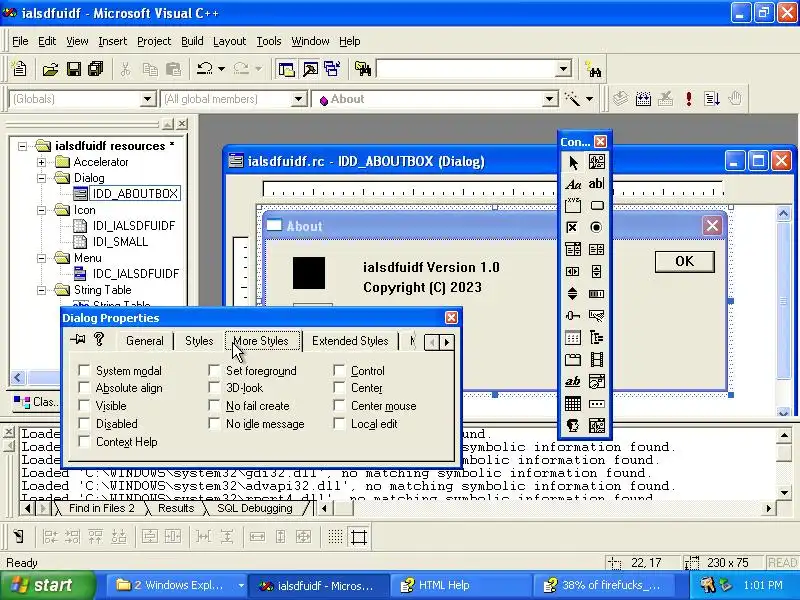Open the Find combo box dropdown arrow
Screen dimensions: 800x600
[564, 69]
